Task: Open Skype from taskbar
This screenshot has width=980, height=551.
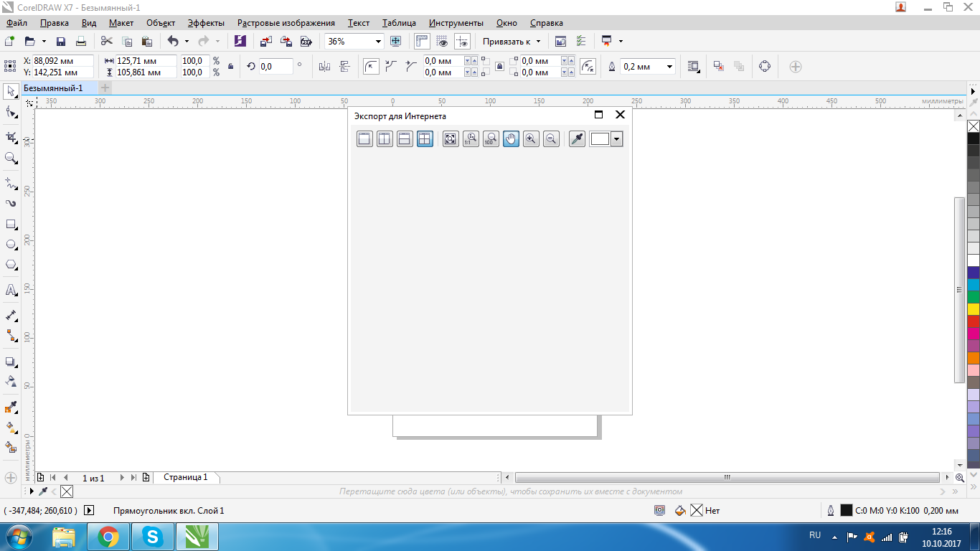Action: (x=153, y=536)
